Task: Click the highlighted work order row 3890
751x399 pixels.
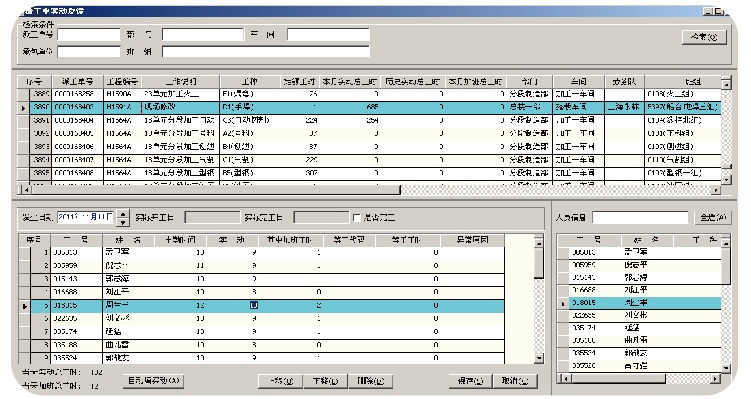Action: point(369,107)
